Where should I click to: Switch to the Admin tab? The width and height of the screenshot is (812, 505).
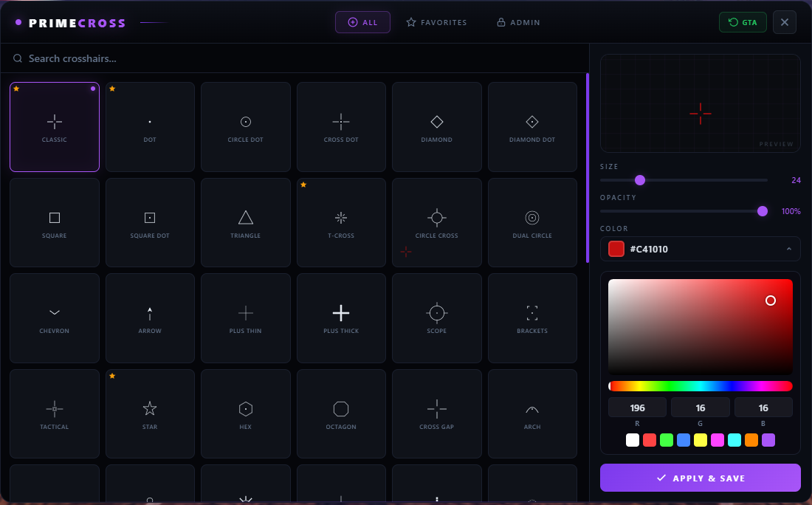(518, 22)
